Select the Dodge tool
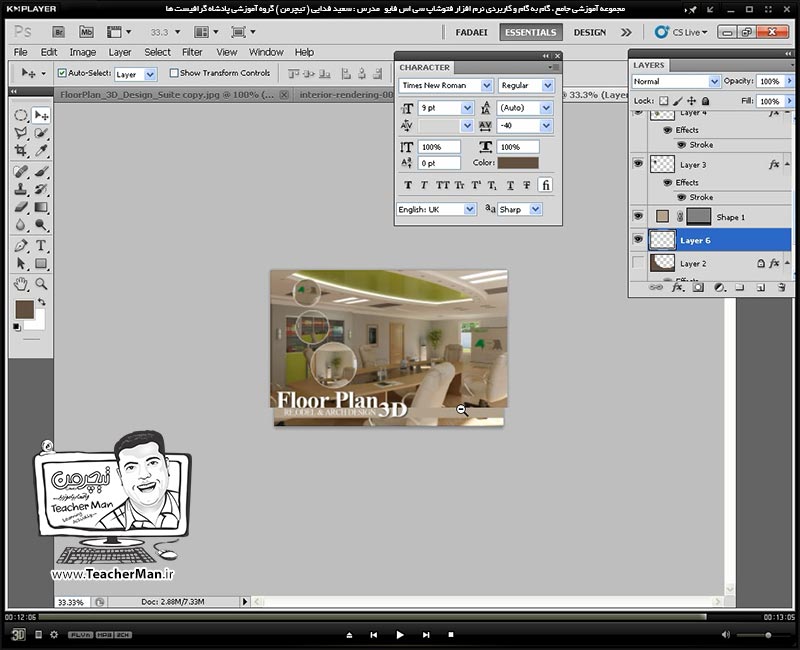800x650 pixels. click(x=41, y=225)
